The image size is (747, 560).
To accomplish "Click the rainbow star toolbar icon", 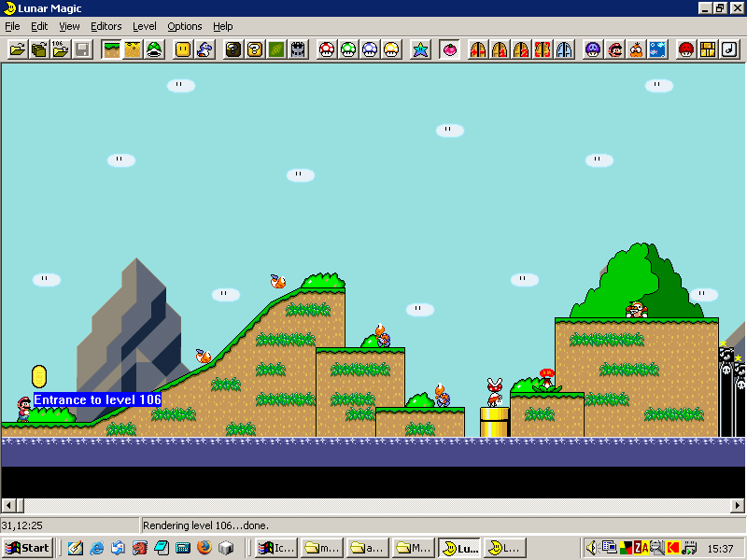I will 420,49.
